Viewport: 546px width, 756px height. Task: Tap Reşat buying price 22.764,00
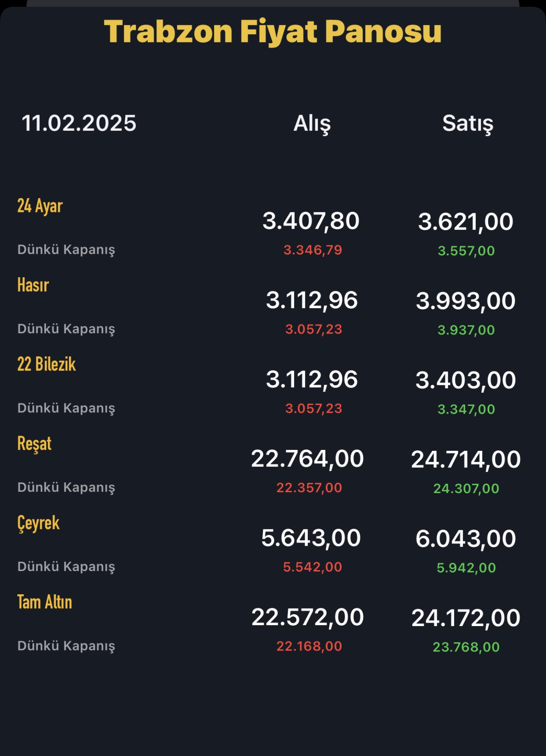coord(307,459)
